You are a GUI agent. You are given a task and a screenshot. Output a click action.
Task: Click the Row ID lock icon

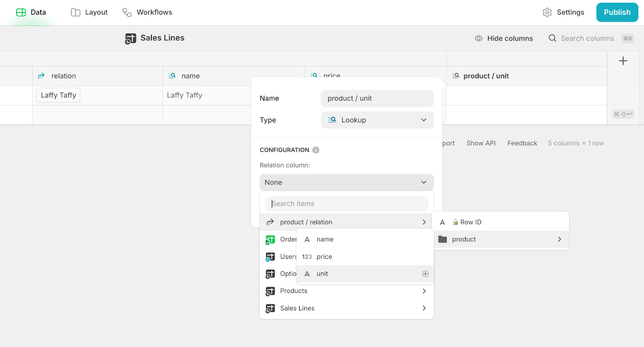pos(455,222)
